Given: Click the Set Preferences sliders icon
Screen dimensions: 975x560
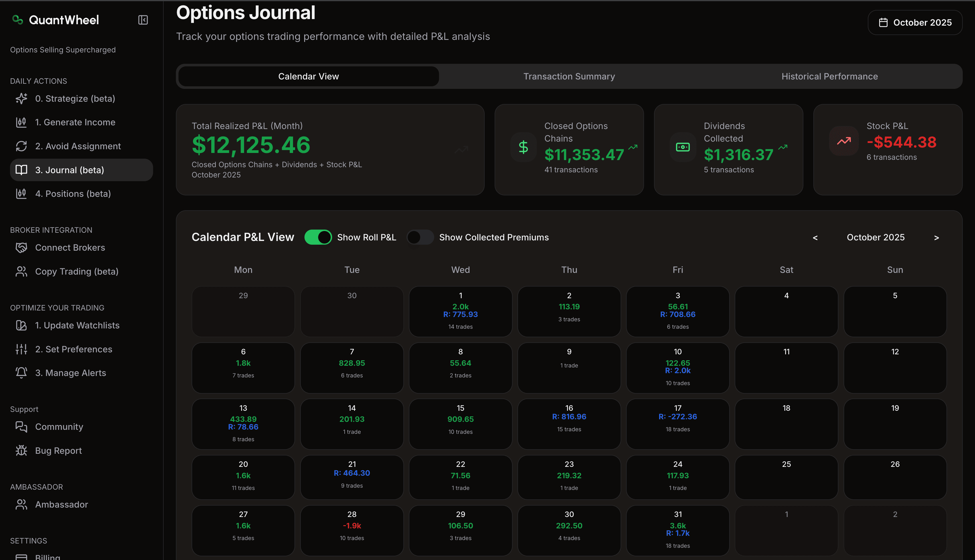Looking at the screenshot, I should tap(21, 349).
